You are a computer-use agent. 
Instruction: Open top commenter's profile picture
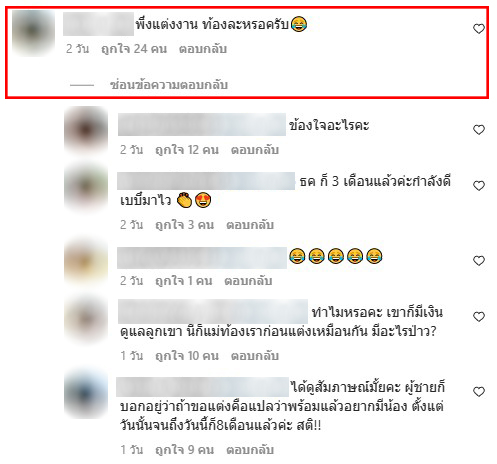(x=33, y=32)
